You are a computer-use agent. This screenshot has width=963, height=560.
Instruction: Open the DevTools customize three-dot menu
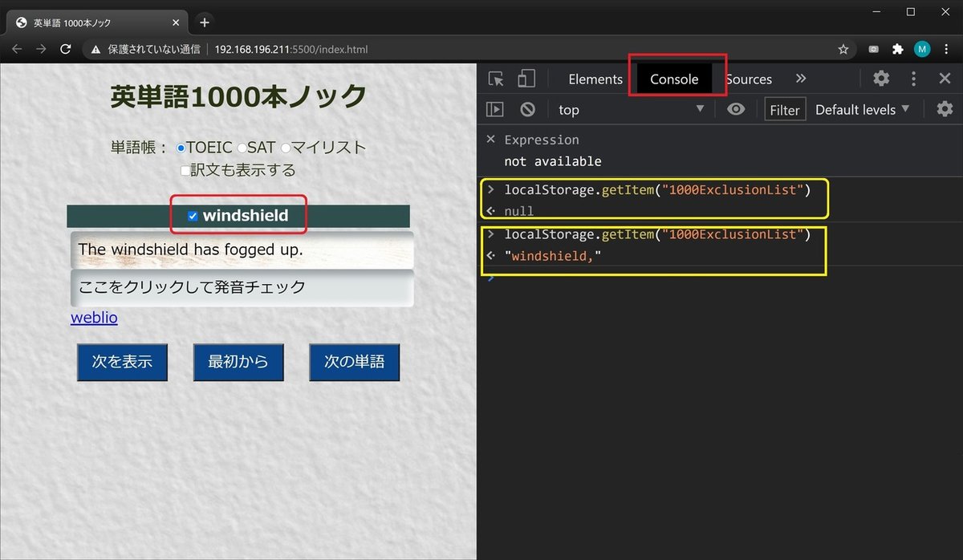pos(913,79)
